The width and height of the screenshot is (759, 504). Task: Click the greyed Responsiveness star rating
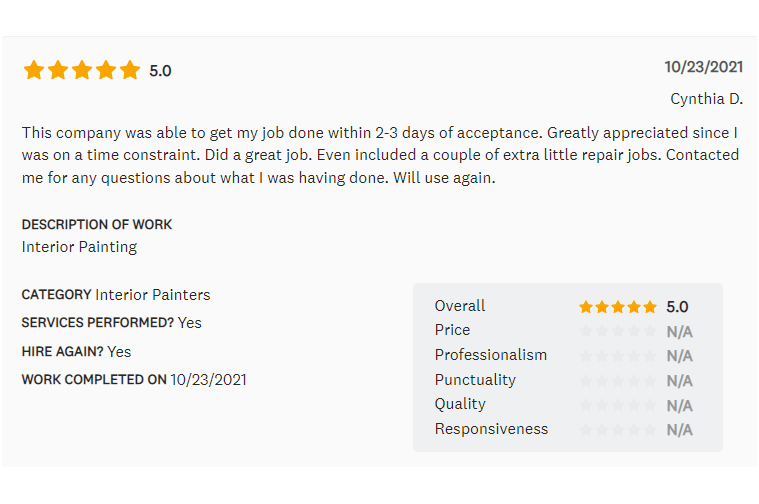point(617,430)
